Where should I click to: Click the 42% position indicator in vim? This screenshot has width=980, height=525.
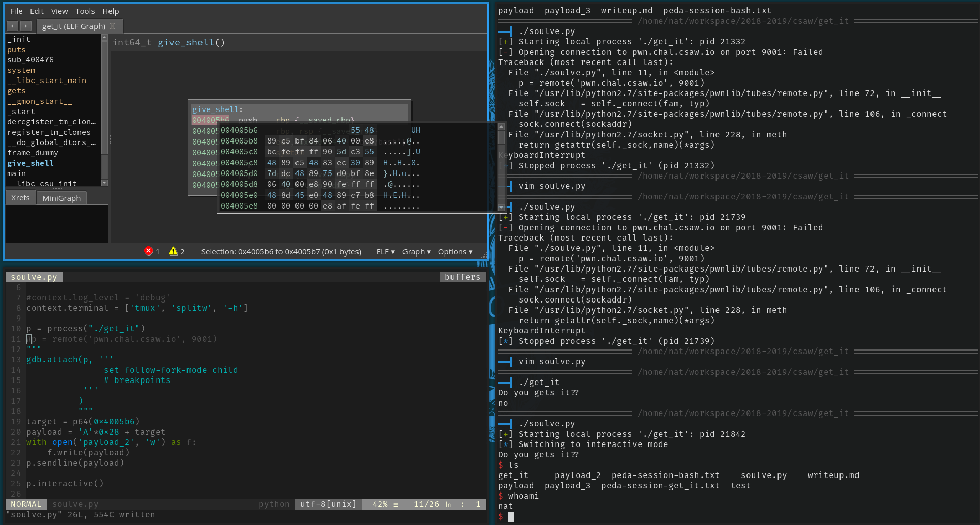tap(380, 504)
